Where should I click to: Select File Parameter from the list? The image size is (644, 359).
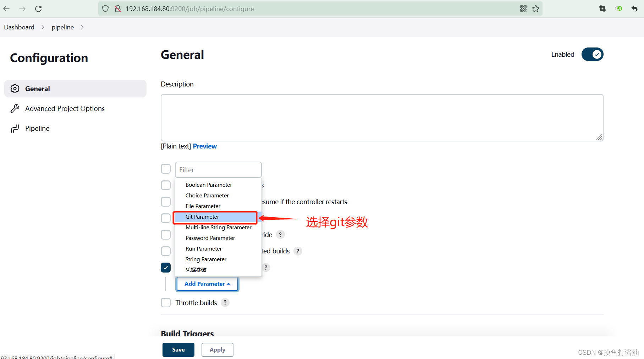[x=218, y=206]
